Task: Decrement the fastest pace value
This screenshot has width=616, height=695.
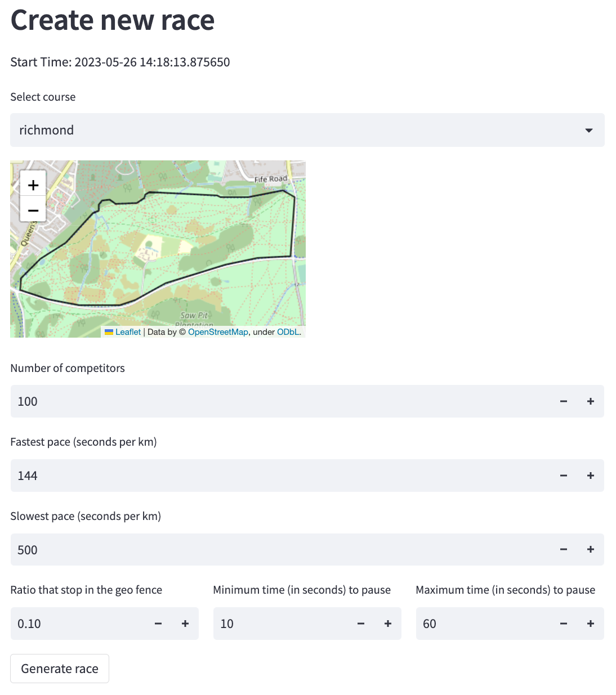Action: pyautogui.click(x=564, y=476)
